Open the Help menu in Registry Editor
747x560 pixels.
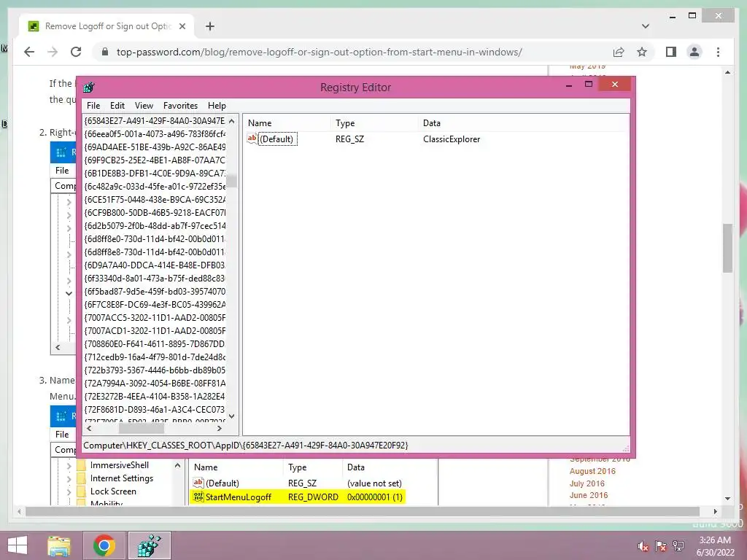[217, 106]
